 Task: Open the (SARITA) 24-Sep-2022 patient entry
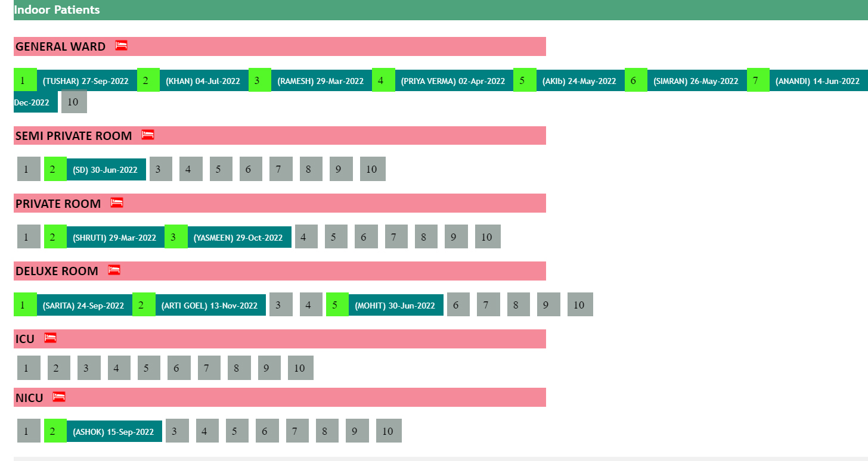coord(85,306)
